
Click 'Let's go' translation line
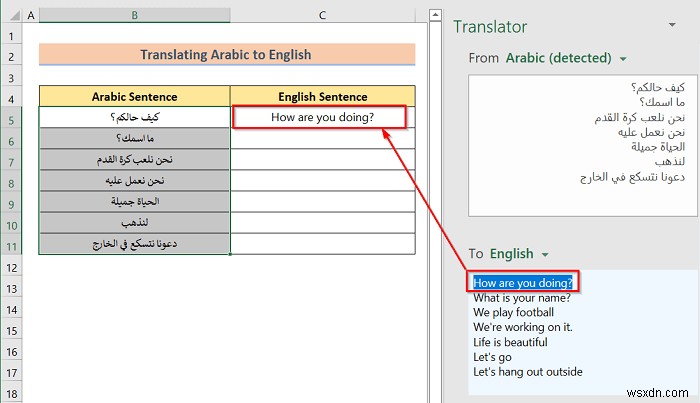click(492, 357)
